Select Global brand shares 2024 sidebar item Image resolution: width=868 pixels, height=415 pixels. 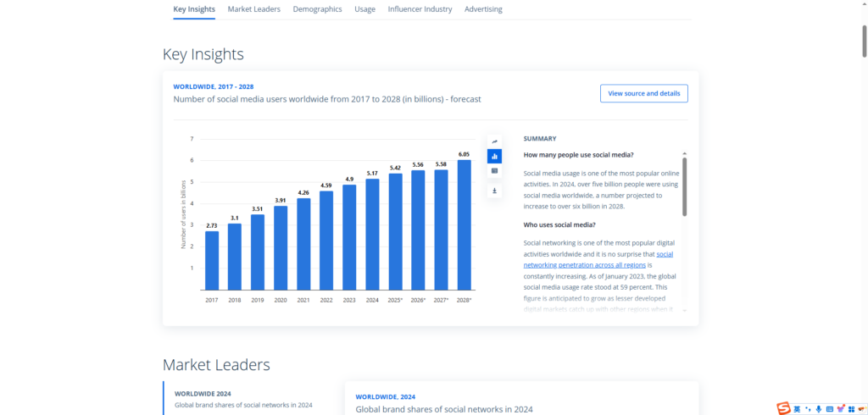[243, 399]
